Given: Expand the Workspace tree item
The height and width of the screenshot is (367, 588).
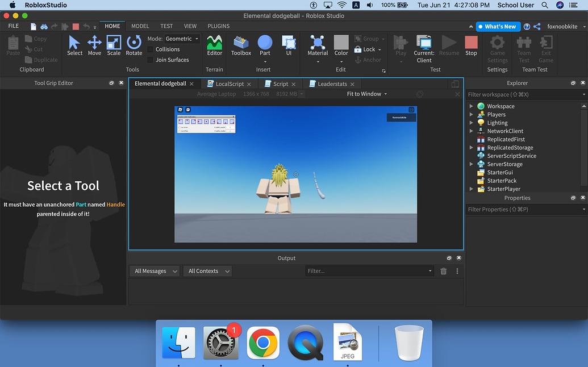Looking at the screenshot, I should [x=471, y=106].
